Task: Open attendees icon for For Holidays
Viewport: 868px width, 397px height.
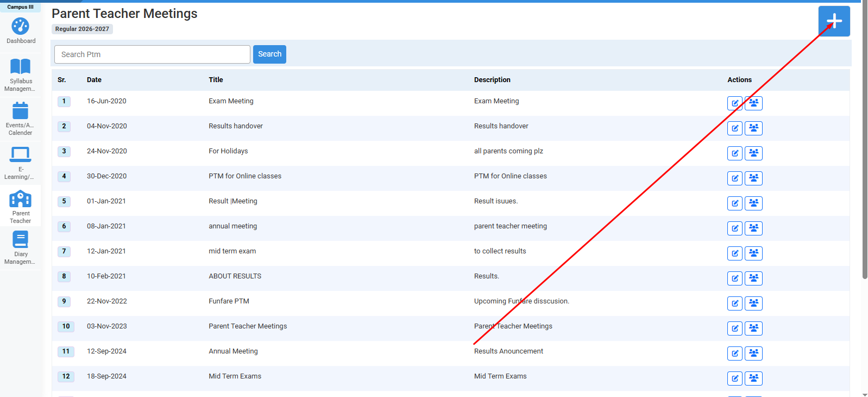Action: pyautogui.click(x=753, y=153)
